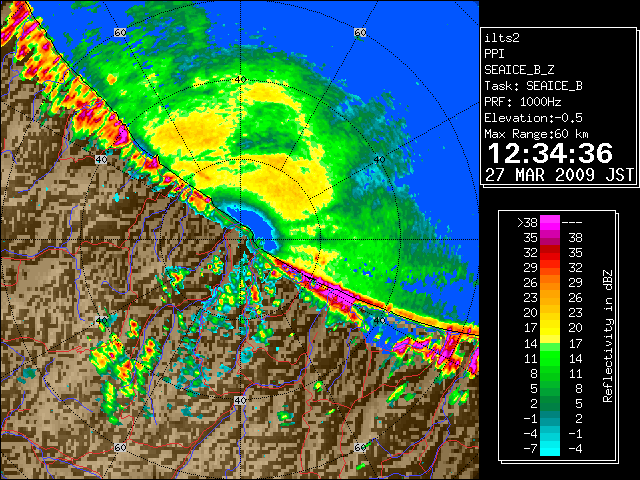
Task: Pick the cyan legend swatch beside -7
Action: click(550, 449)
